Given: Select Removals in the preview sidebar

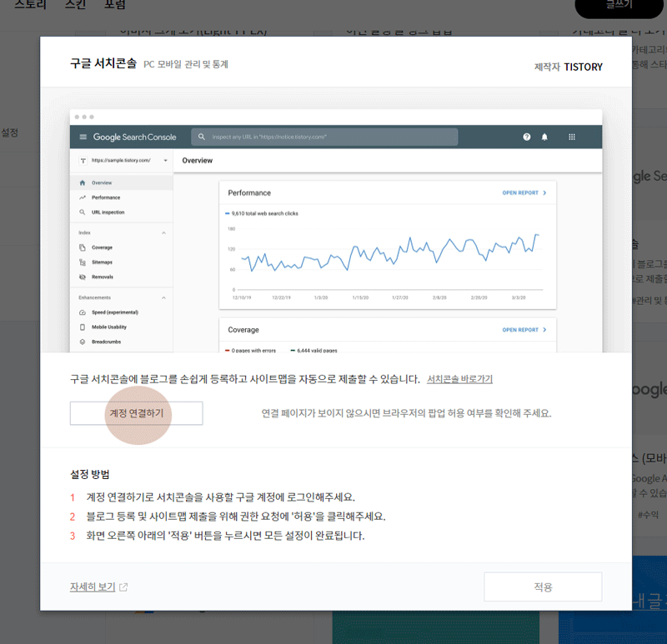Looking at the screenshot, I should pyautogui.click(x=121, y=277).
